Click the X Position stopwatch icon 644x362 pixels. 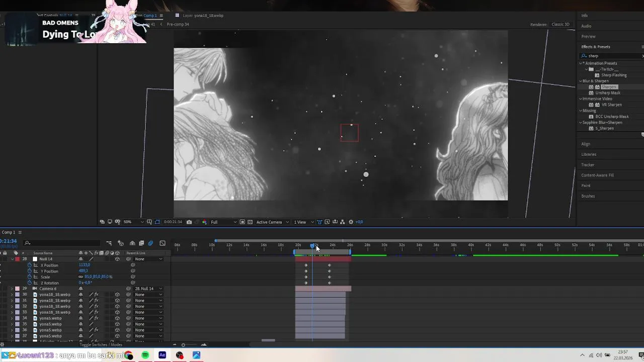29,265
